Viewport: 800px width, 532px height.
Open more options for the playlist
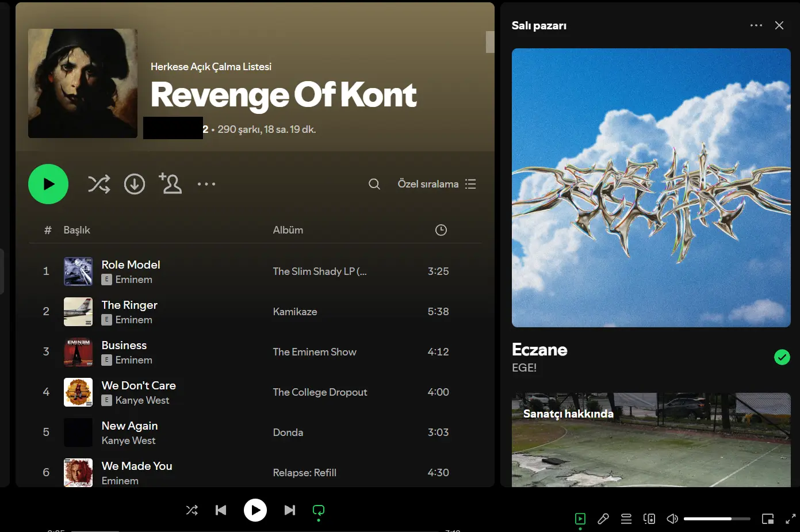pos(206,184)
